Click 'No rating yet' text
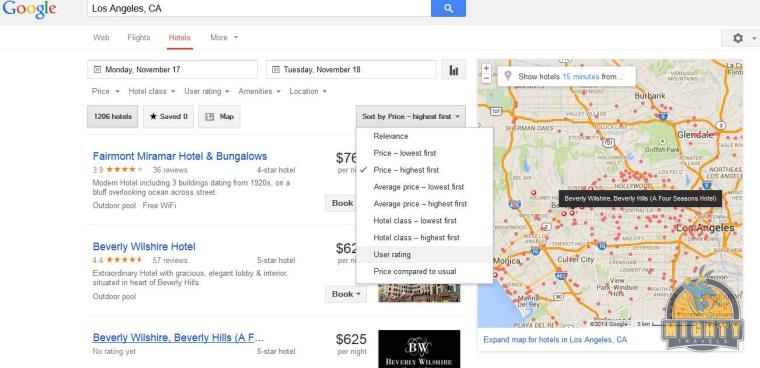This screenshot has width=760, height=368. [114, 352]
